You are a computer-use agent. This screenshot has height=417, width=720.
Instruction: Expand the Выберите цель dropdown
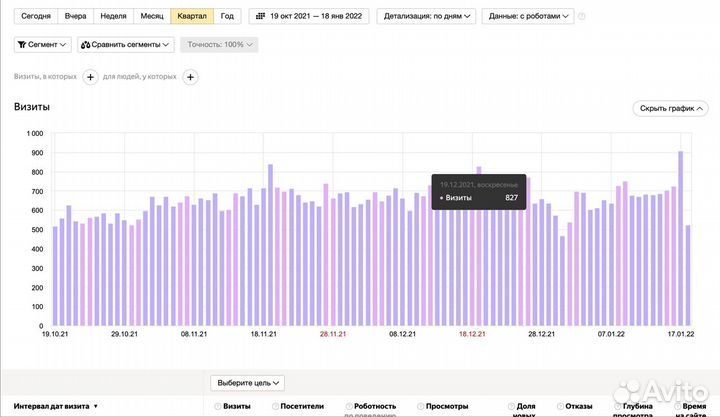point(248,382)
